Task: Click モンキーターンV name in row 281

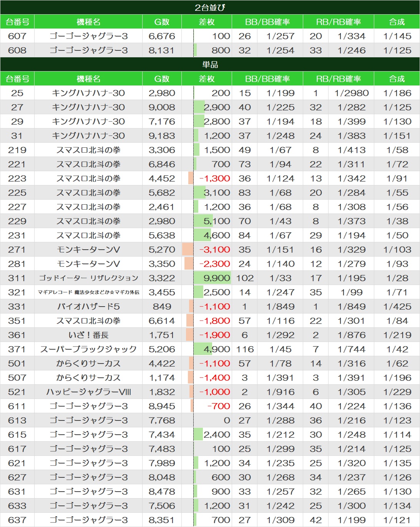Action: click(x=88, y=264)
